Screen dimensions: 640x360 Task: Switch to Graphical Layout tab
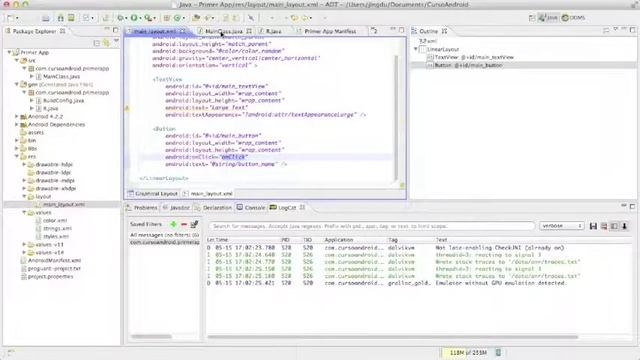tap(153, 193)
